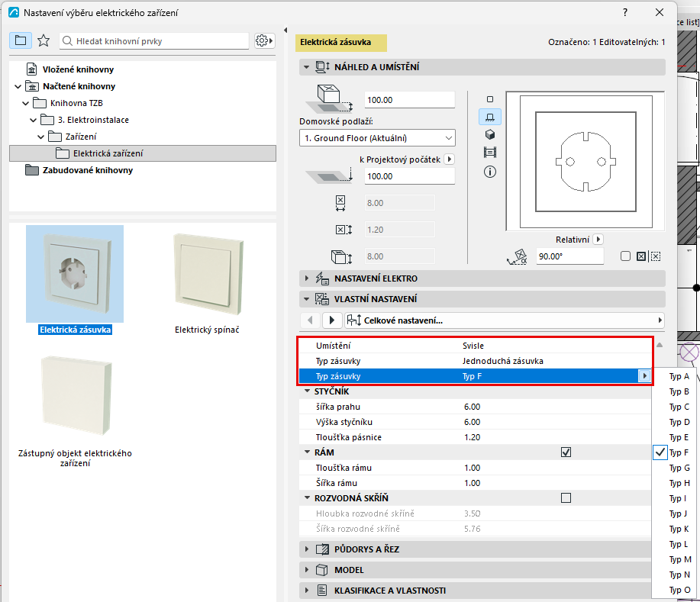Switch preview to 3D cube view
The width and height of the screenshot is (700, 602).
[x=490, y=135]
